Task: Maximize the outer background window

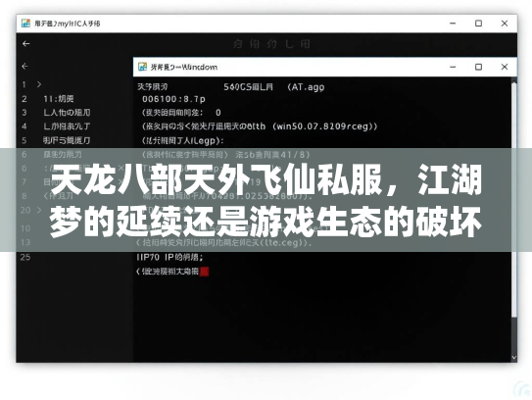Action: point(478,24)
